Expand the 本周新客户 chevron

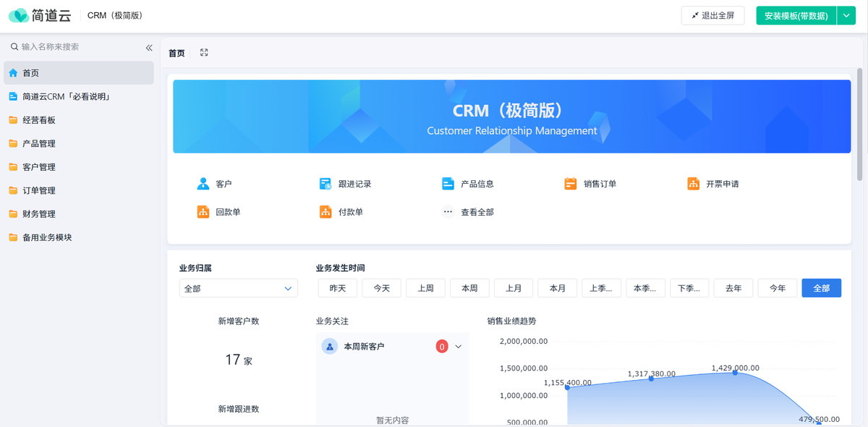point(458,347)
